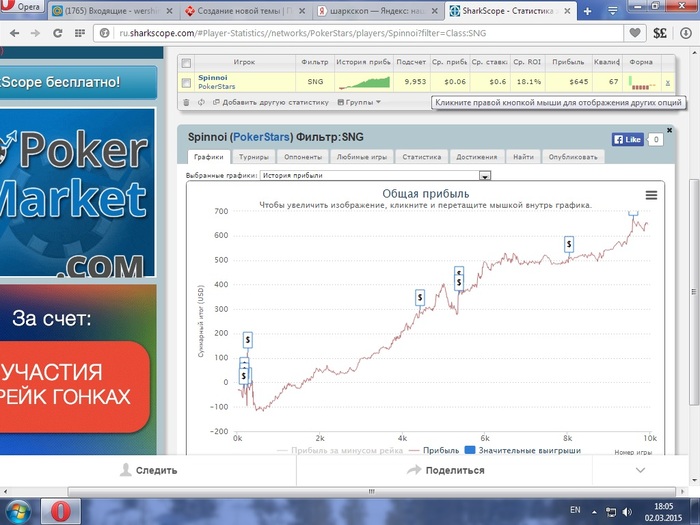Image resolution: width=700 pixels, height=525 pixels.
Task: Open the Windows Start button
Action: pyautogui.click(x=18, y=512)
